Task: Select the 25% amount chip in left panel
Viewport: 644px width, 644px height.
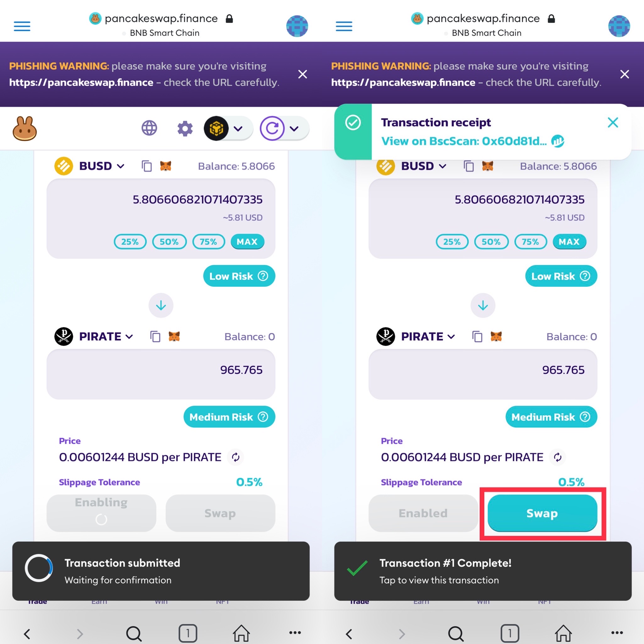Action: tap(130, 242)
